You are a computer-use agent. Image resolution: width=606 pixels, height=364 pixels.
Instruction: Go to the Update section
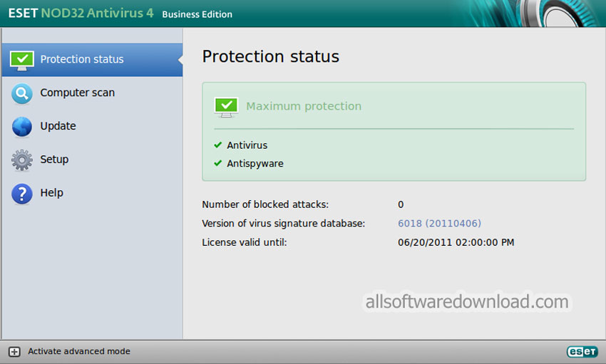[x=58, y=126]
